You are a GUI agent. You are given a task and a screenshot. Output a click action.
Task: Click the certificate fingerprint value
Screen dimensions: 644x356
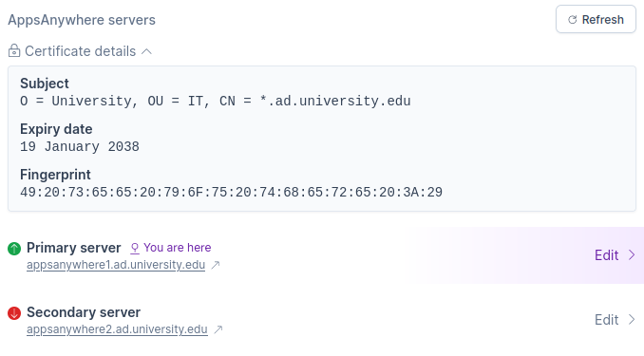(x=231, y=192)
